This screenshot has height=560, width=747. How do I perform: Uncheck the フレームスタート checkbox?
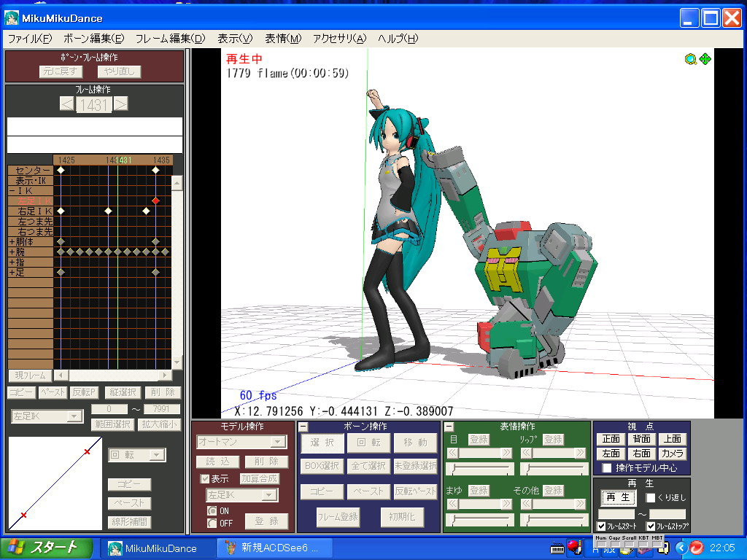point(601,526)
